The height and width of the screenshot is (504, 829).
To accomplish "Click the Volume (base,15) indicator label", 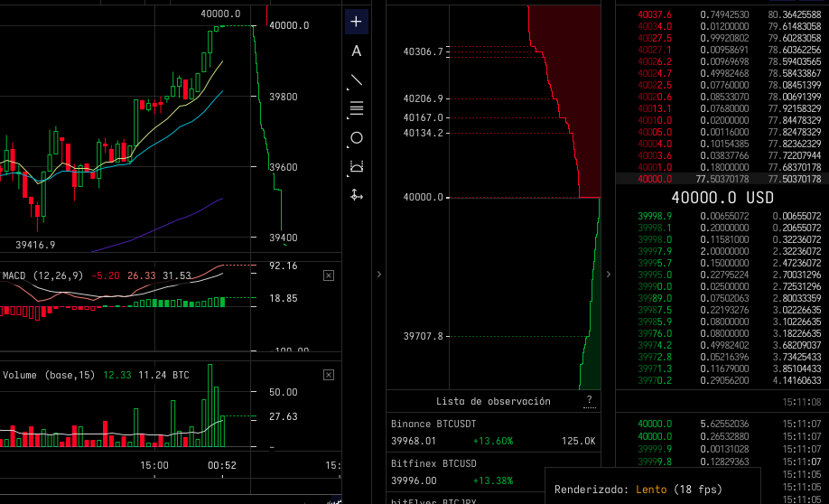I will (x=49, y=375).
